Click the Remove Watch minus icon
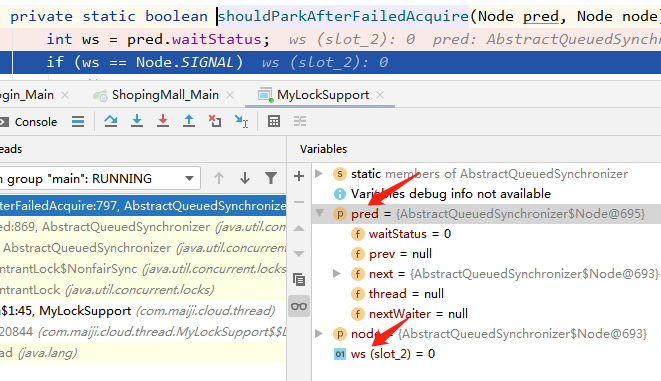This screenshot has width=661, height=381. 299,202
